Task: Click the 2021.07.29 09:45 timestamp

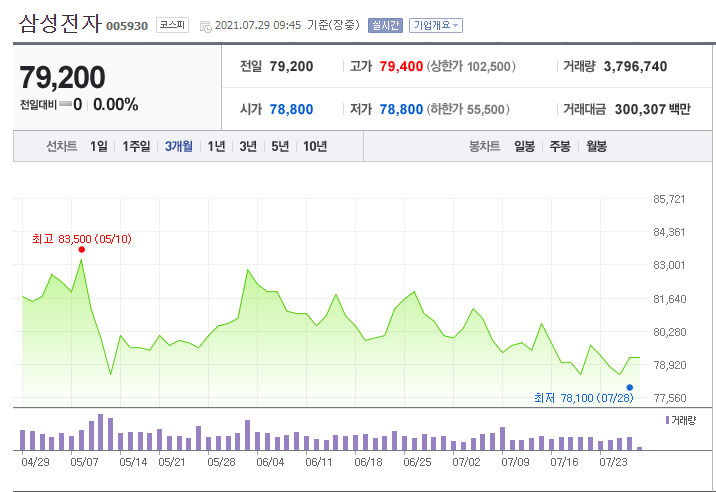Action: [258, 25]
